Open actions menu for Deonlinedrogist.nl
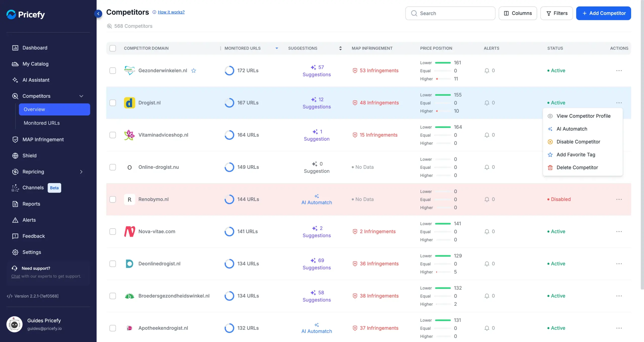 (x=619, y=264)
